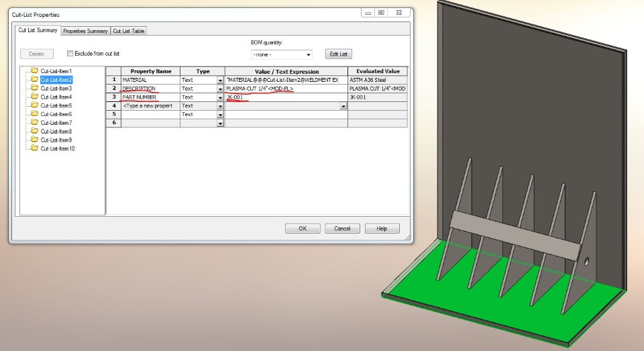This screenshot has width=644, height=351.
Task: Choose the Cut-List-Item5 folder icon
Action: coord(34,105)
